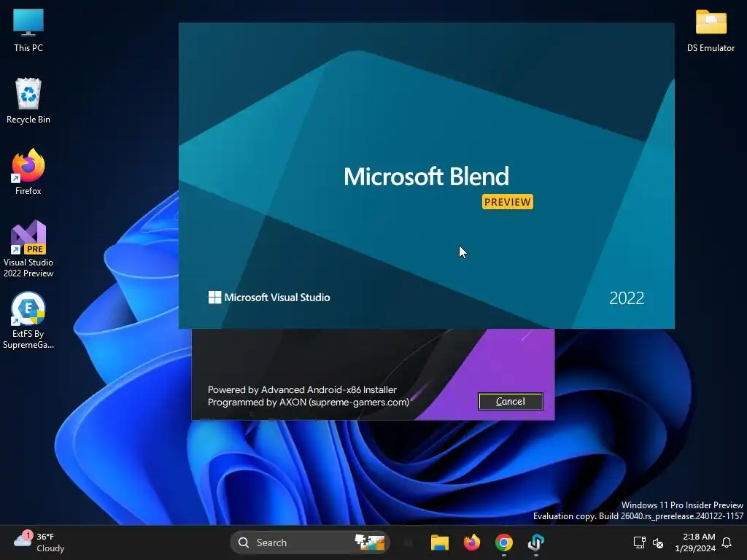
Task: Open the DS Emulator folder
Action: [x=711, y=30]
